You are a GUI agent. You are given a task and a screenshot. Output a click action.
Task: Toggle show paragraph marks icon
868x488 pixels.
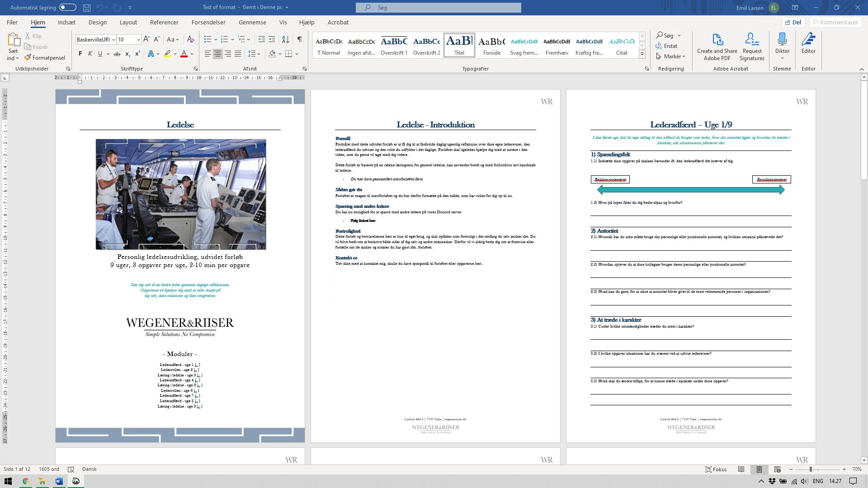(x=300, y=39)
